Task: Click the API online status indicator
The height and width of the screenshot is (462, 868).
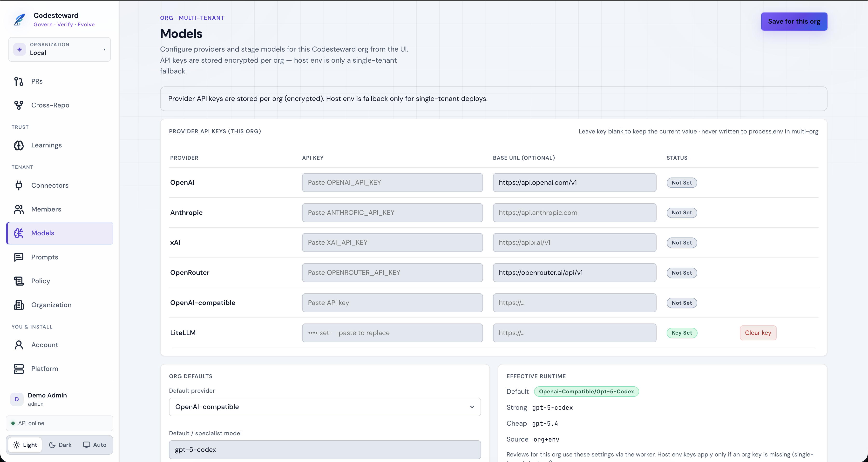Action: [60, 423]
